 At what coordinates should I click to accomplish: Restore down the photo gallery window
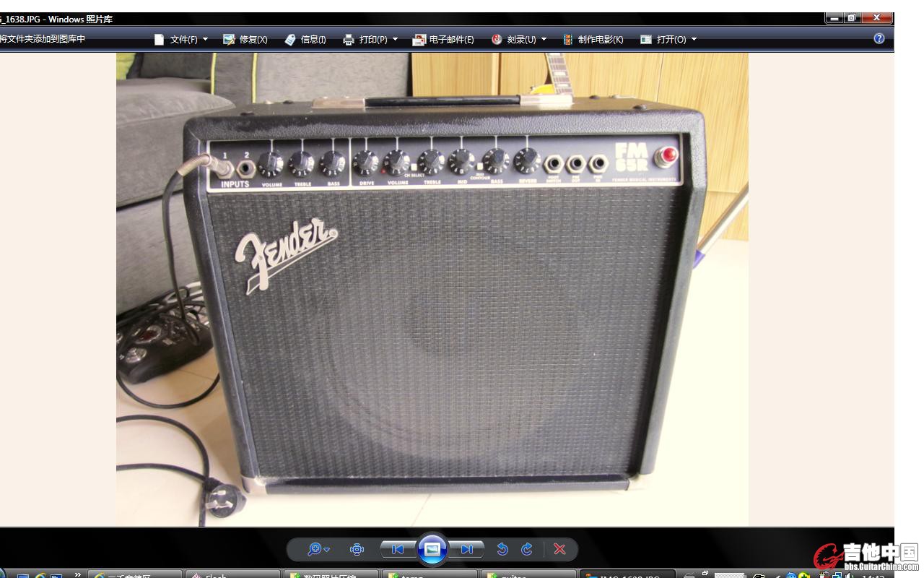[x=852, y=17]
